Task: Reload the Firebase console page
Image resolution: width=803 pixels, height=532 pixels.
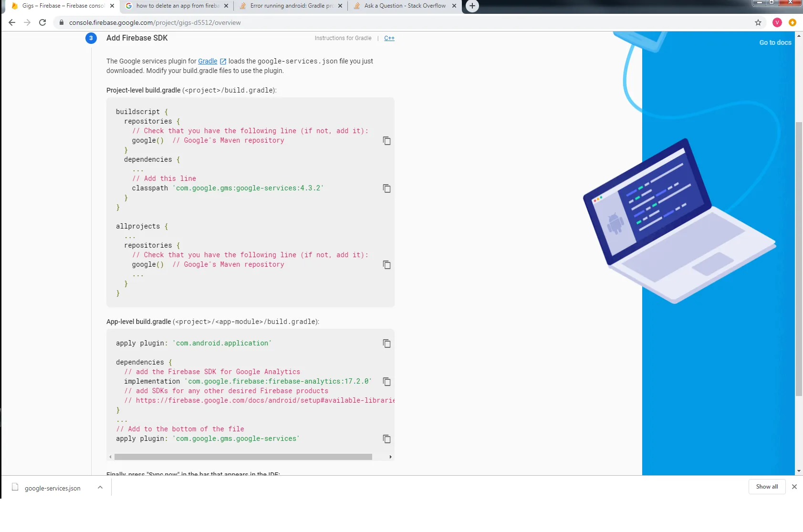Action: tap(42, 22)
